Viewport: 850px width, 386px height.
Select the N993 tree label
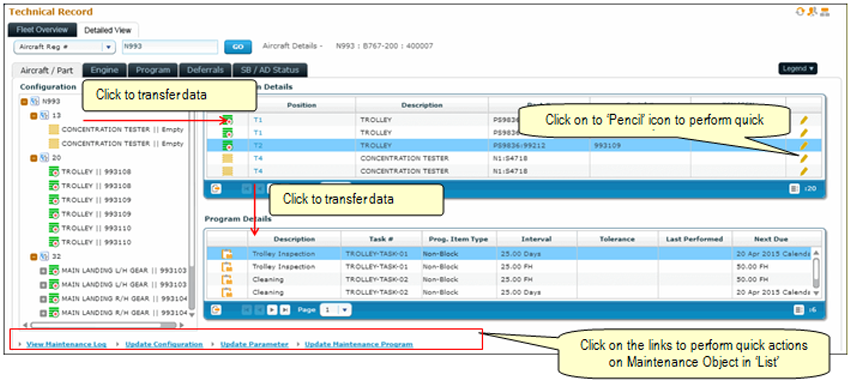pyautogui.click(x=51, y=101)
